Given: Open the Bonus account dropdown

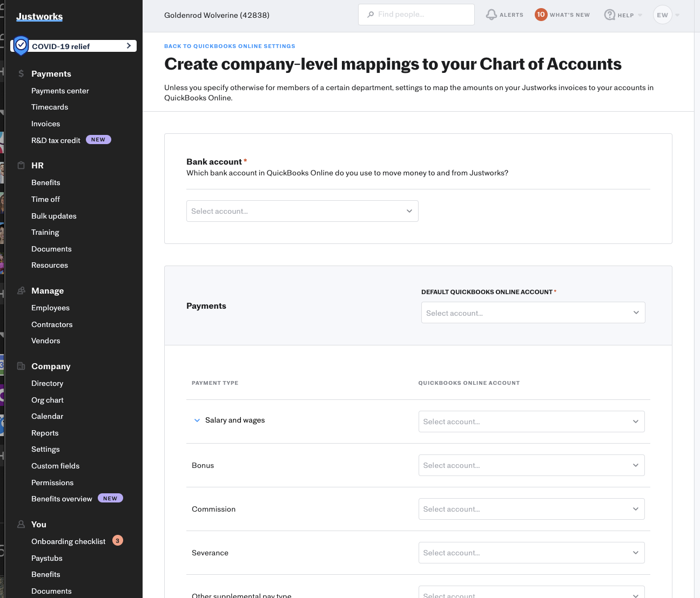Looking at the screenshot, I should tap(531, 465).
